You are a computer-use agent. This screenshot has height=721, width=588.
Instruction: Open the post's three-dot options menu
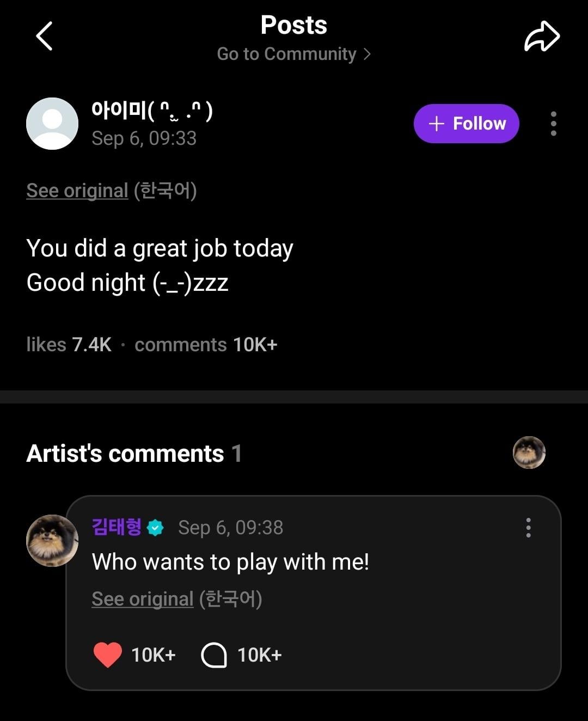coord(553,124)
